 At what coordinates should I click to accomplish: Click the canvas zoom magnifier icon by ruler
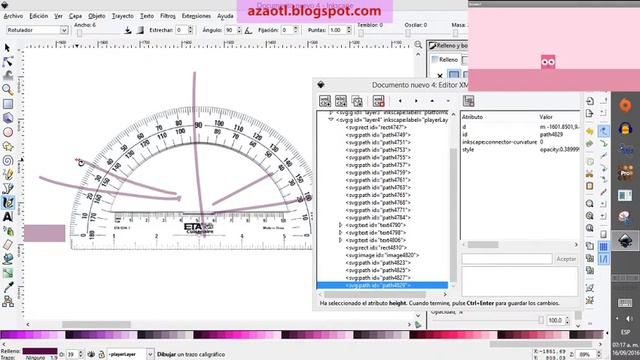(x=418, y=44)
